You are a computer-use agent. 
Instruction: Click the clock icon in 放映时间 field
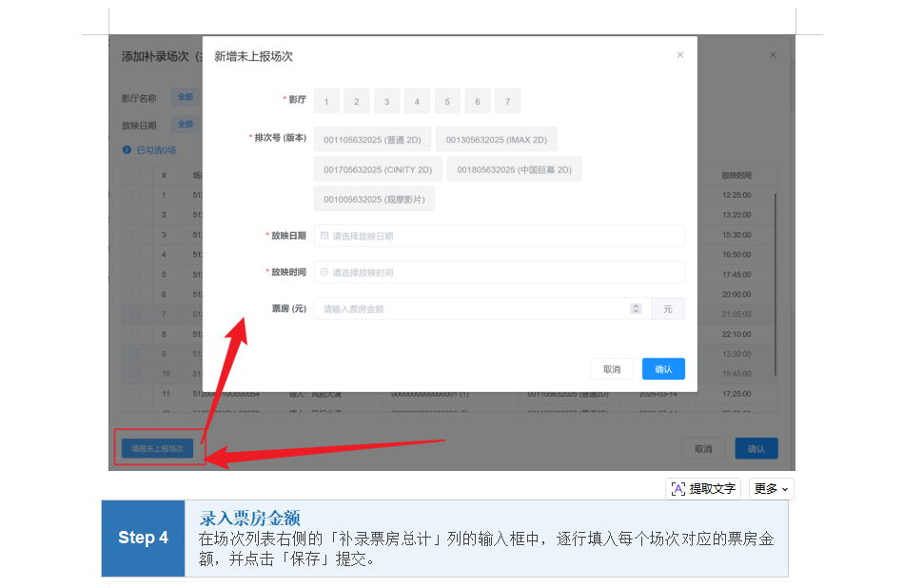(x=324, y=272)
